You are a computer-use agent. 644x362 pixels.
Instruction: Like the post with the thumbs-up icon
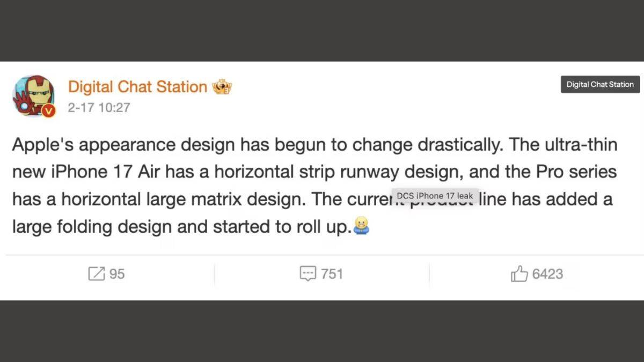click(x=519, y=274)
